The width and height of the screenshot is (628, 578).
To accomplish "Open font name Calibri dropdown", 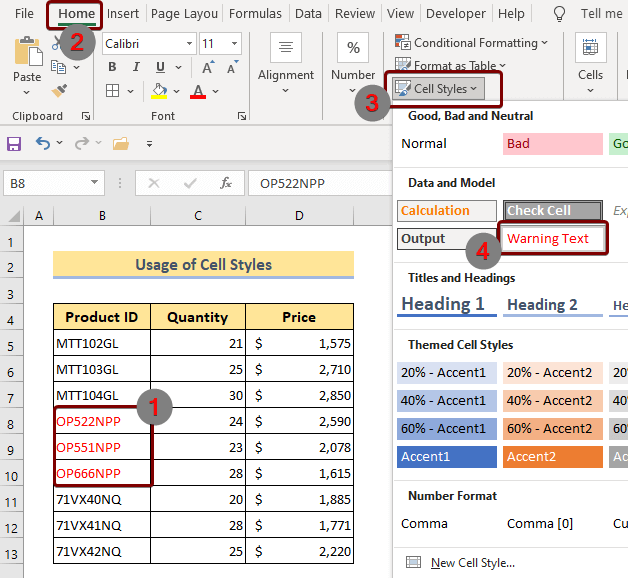I will pos(189,43).
